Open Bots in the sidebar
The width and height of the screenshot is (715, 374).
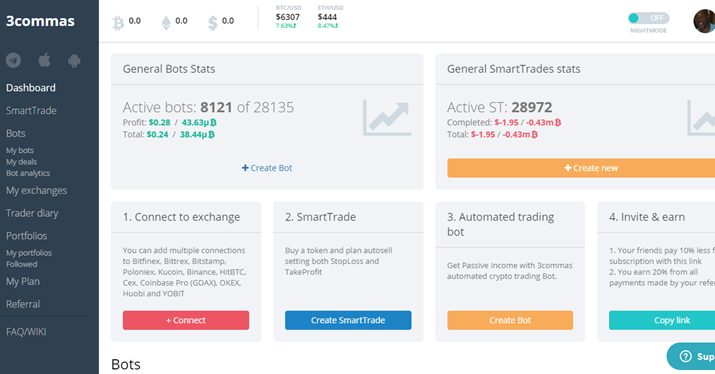[16, 133]
